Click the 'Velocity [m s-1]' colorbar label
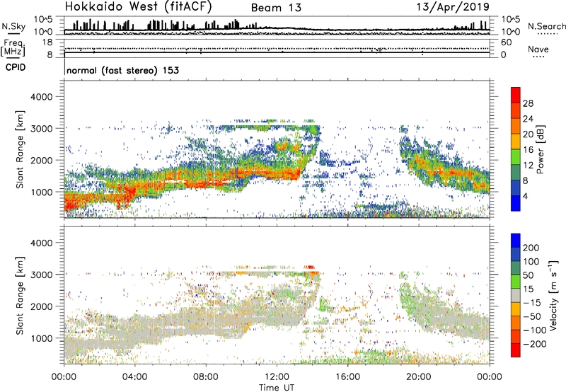The width and height of the screenshot is (566, 392). tap(554, 295)
